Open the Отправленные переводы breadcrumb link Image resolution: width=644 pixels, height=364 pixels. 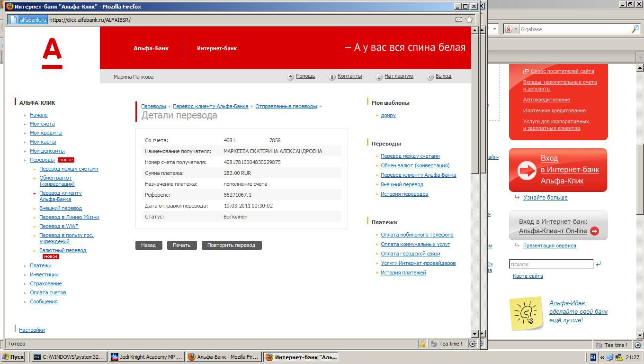[286, 106]
